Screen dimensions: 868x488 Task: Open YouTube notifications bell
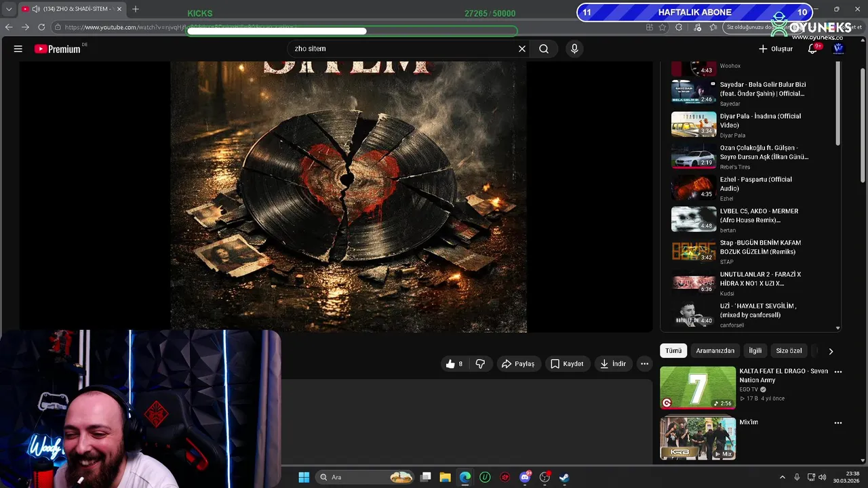click(x=813, y=49)
